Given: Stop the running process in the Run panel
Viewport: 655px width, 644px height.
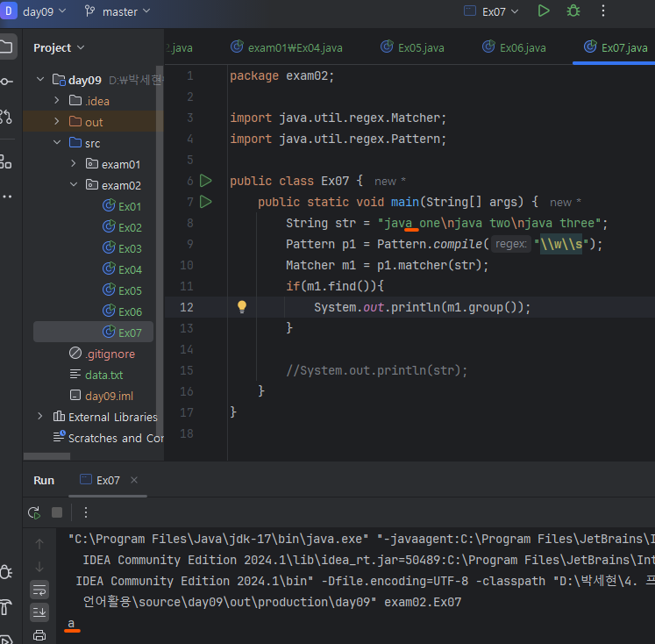Looking at the screenshot, I should pos(57,512).
